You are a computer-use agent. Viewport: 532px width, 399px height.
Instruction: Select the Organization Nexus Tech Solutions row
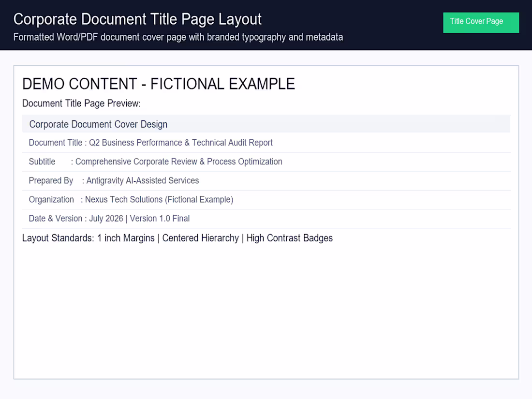pyautogui.click(x=266, y=200)
